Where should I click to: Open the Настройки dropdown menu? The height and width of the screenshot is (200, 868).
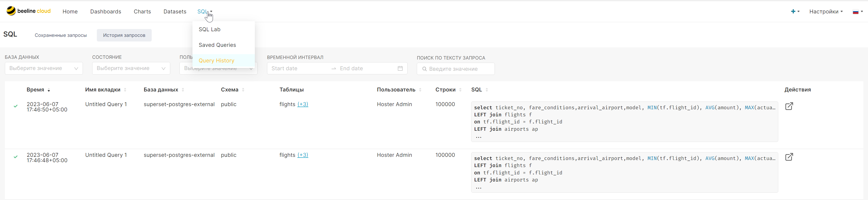(826, 11)
